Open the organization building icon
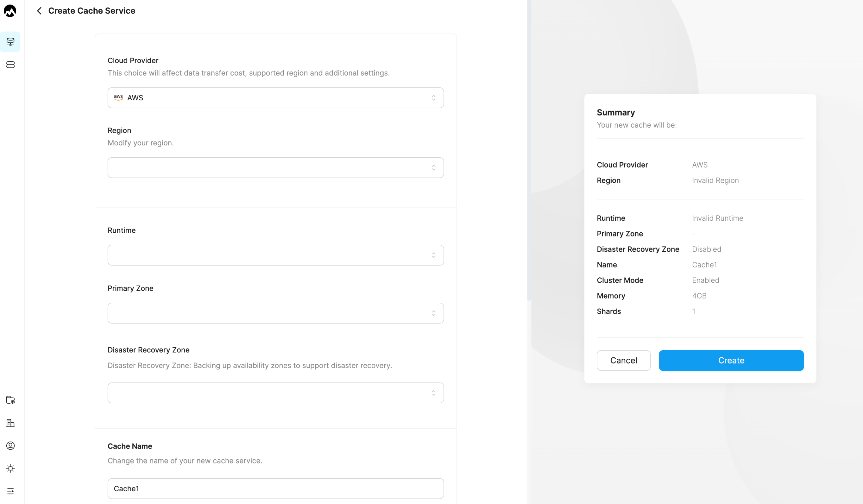The height and width of the screenshot is (504, 863). coord(10,423)
